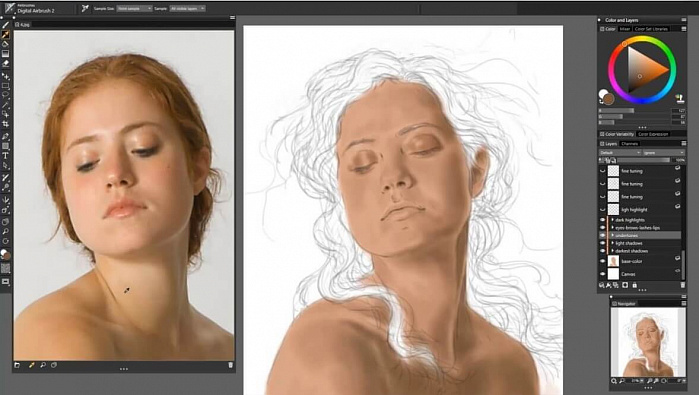Pick the dropper icon at reference panel bottom
Screen dimensions: 699x395
point(31,365)
